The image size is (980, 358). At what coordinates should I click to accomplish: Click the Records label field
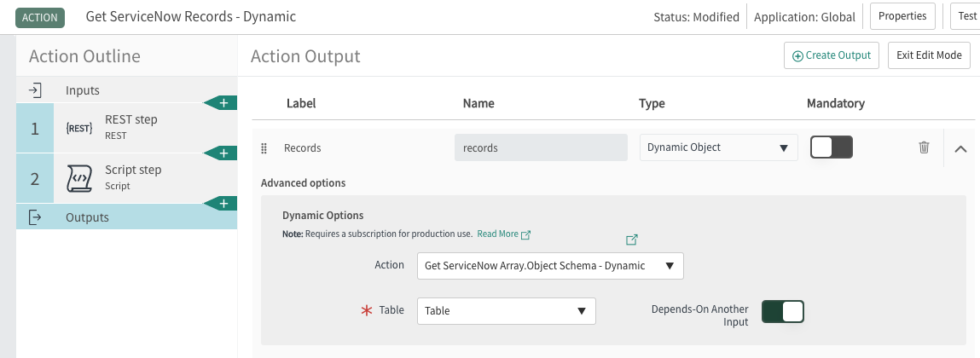coord(303,148)
